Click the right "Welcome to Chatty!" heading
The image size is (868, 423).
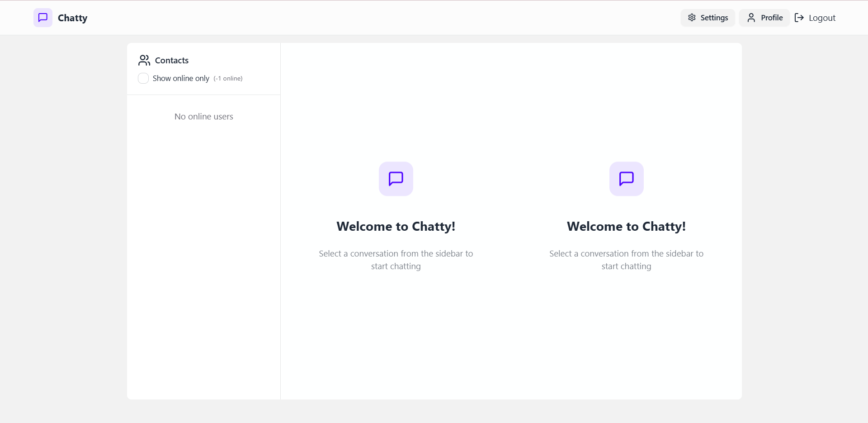click(626, 226)
